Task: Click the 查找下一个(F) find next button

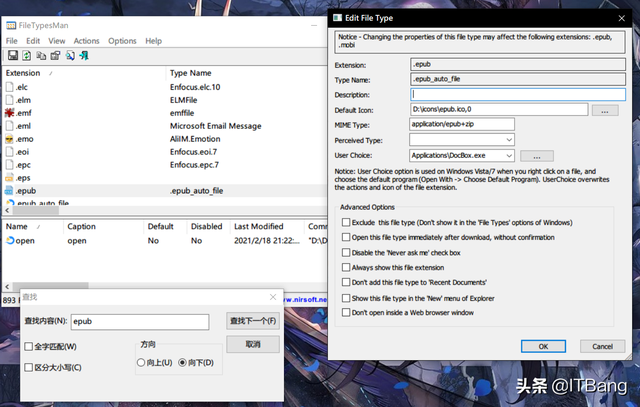Action: pyautogui.click(x=251, y=321)
